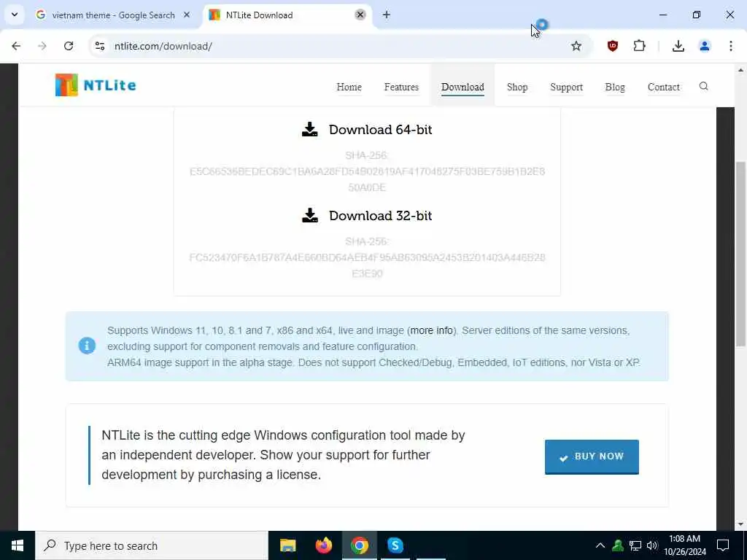This screenshot has height=560, width=747.
Task: Show Chrome downloads tray icon
Action: click(x=678, y=46)
